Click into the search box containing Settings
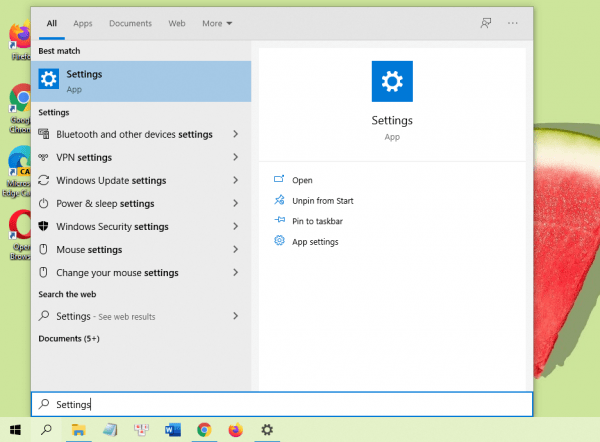Screen dimensions: 600x442 [x=280, y=404]
